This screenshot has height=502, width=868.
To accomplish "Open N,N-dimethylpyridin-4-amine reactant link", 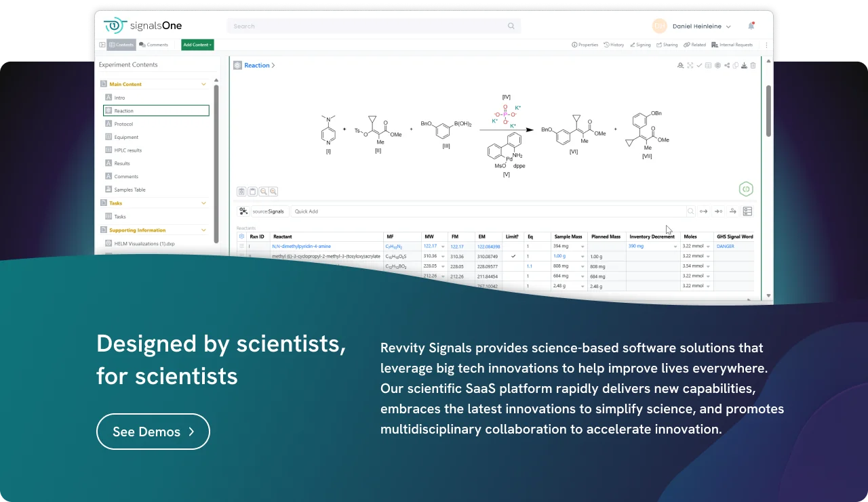I will [301, 247].
